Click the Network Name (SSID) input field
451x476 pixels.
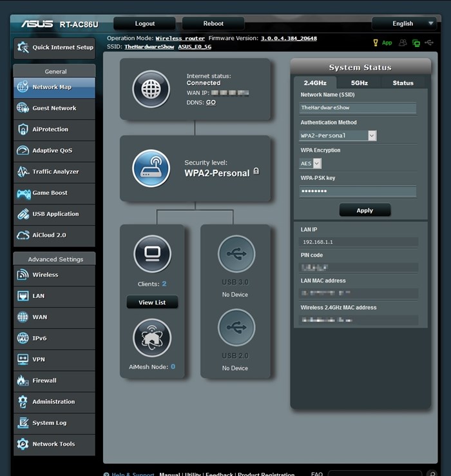click(x=358, y=108)
